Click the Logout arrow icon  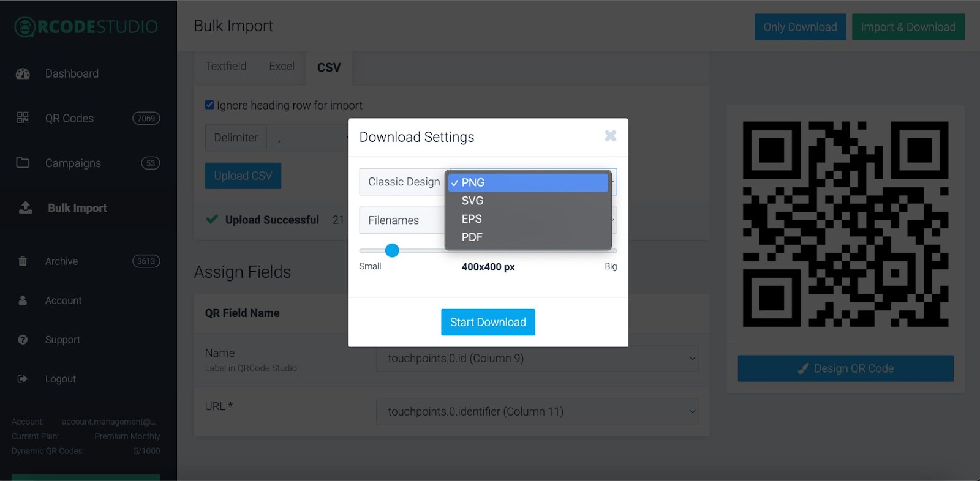(x=23, y=379)
